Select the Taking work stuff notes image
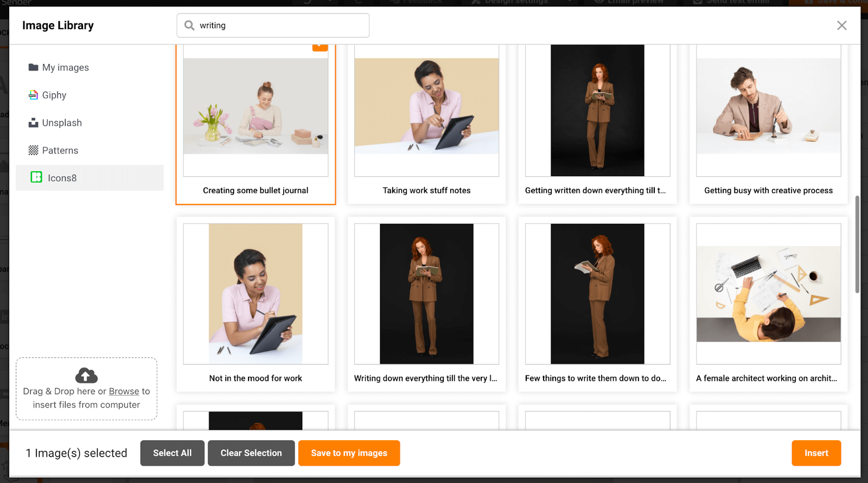 (x=426, y=110)
